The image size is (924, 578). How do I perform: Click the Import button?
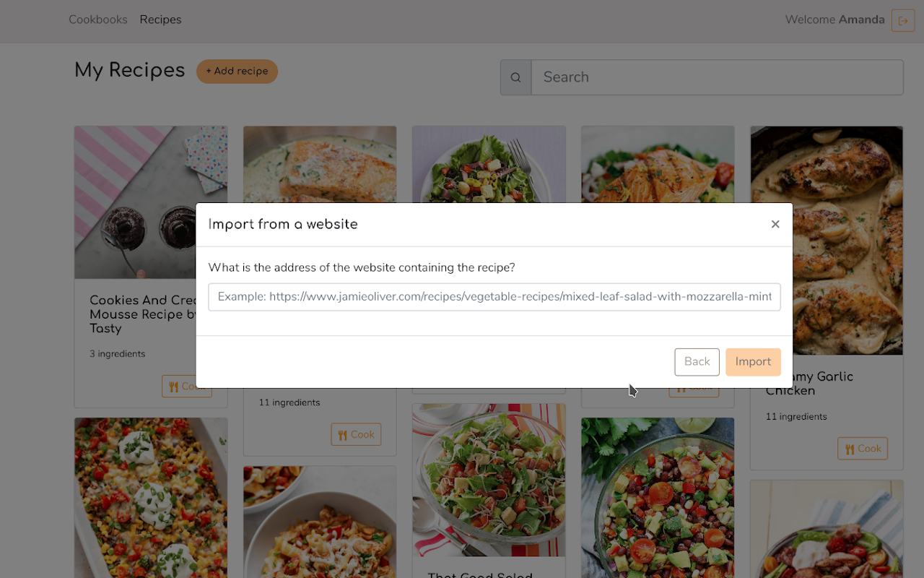753,361
